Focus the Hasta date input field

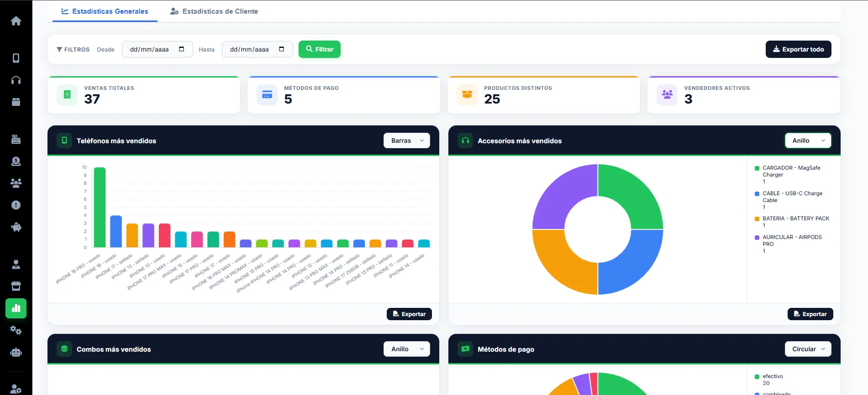point(258,49)
